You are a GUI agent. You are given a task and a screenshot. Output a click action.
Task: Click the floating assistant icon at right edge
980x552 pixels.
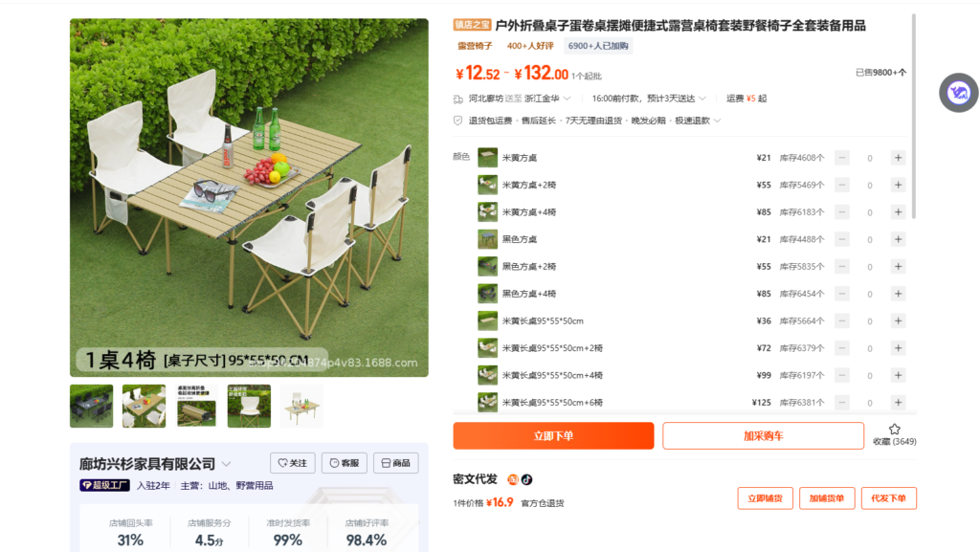pyautogui.click(x=958, y=93)
